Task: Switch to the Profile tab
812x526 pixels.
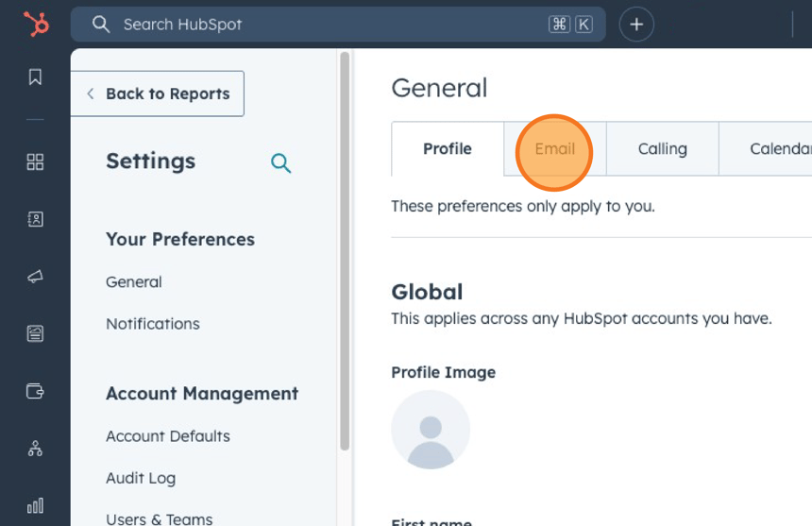Action: pyautogui.click(x=448, y=149)
